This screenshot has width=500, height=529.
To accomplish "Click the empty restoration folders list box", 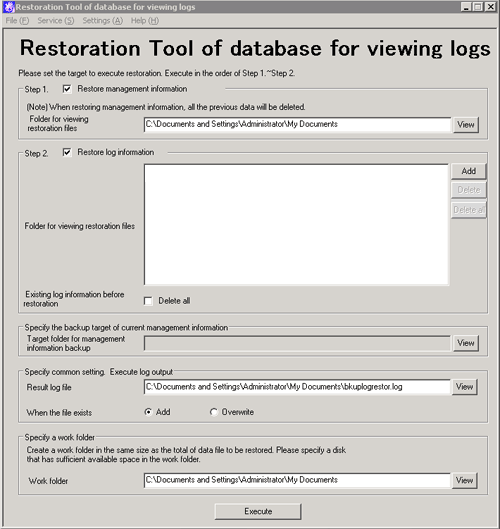I will coord(297,225).
